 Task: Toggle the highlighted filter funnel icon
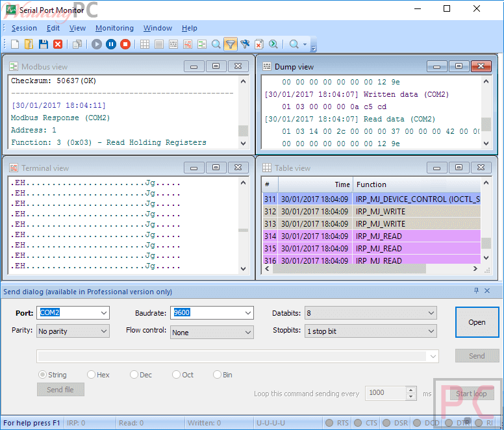tap(231, 44)
